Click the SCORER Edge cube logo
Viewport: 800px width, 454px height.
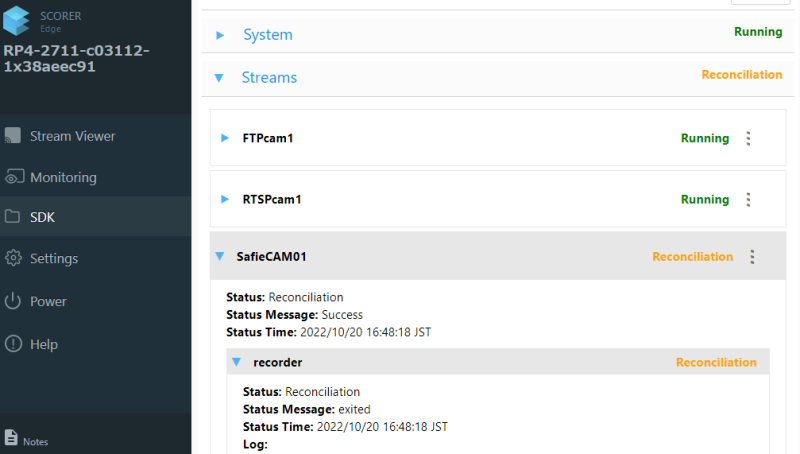[18, 22]
